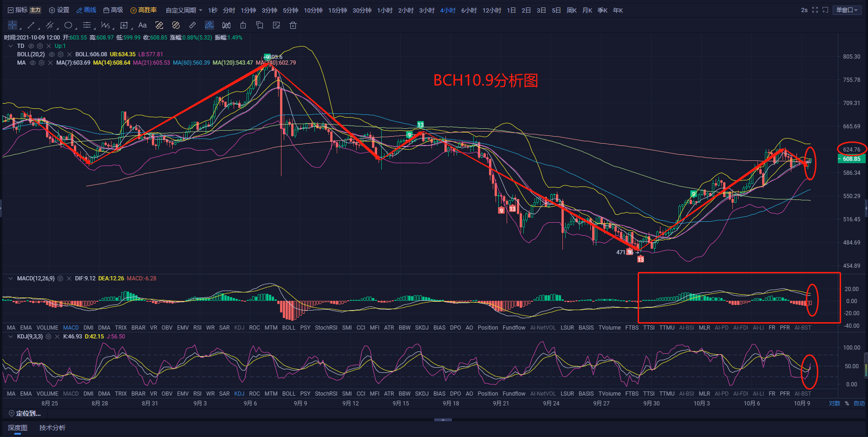Select the plain ruler measure tool
The width and height of the screenshot is (868, 437).
[x=192, y=25]
